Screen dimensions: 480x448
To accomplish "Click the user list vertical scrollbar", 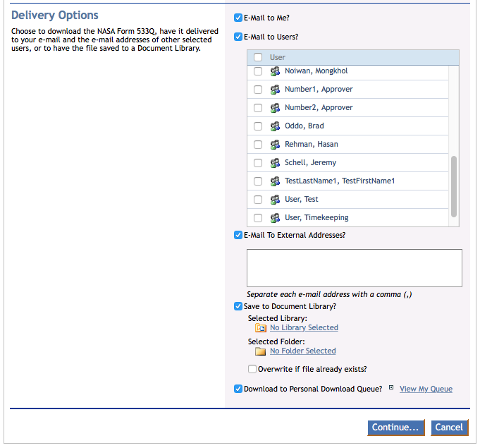I will click(454, 187).
